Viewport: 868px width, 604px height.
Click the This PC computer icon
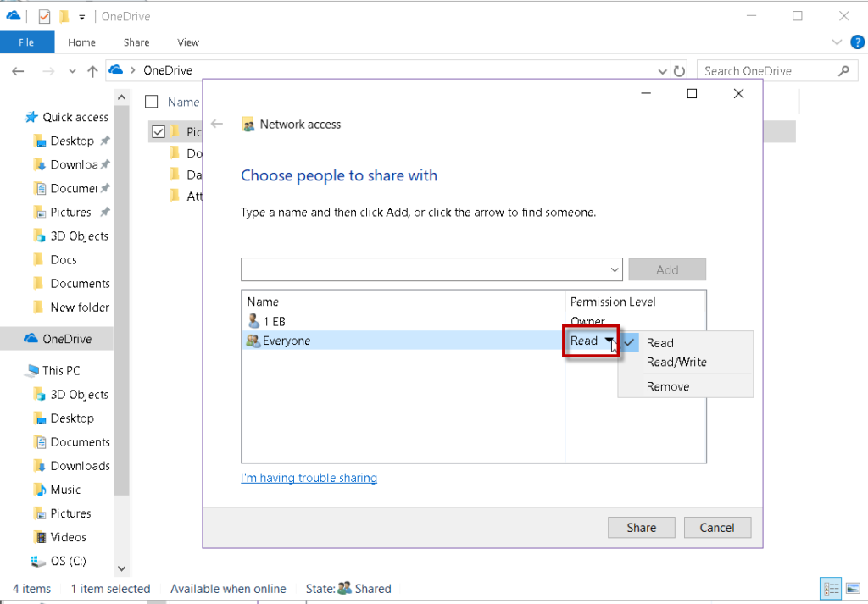pyautogui.click(x=31, y=370)
